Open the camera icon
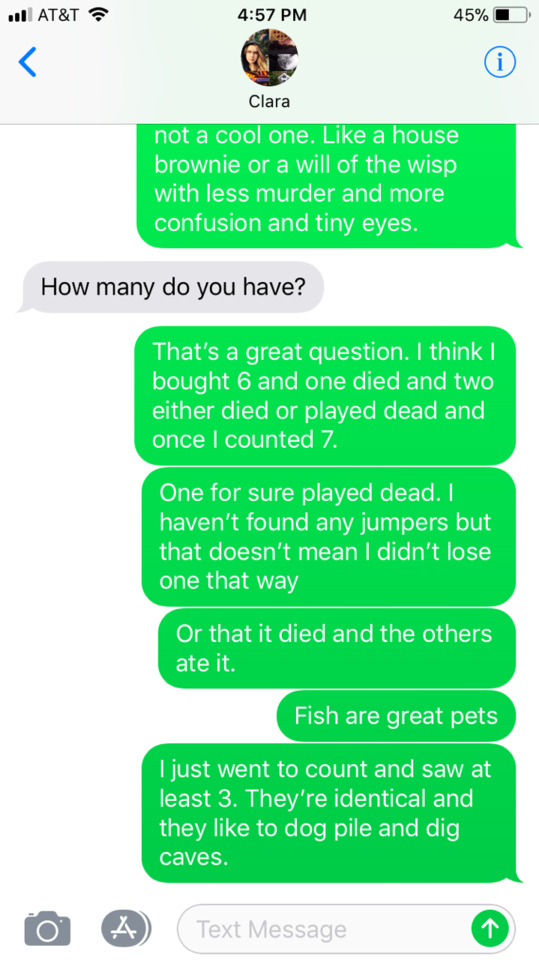This screenshot has height=960, width=539. click(47, 928)
